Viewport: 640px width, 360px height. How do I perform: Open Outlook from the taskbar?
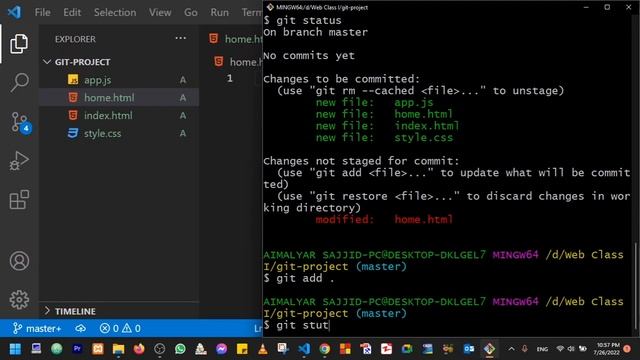click(x=469, y=349)
